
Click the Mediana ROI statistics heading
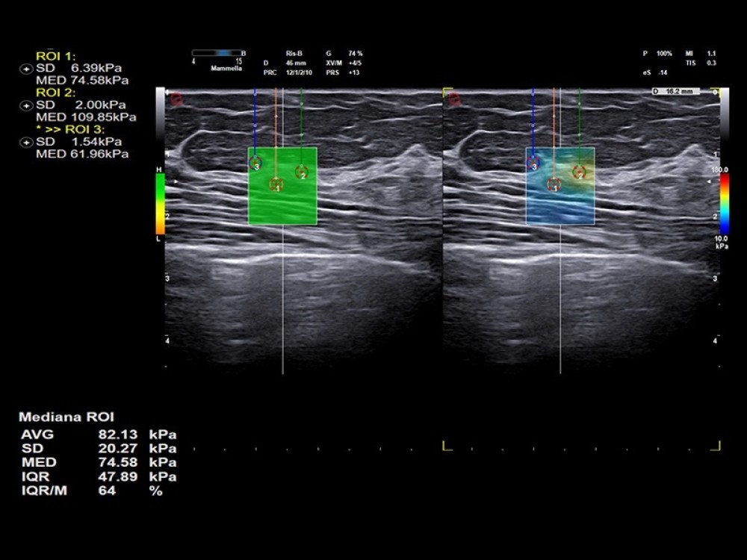66,417
